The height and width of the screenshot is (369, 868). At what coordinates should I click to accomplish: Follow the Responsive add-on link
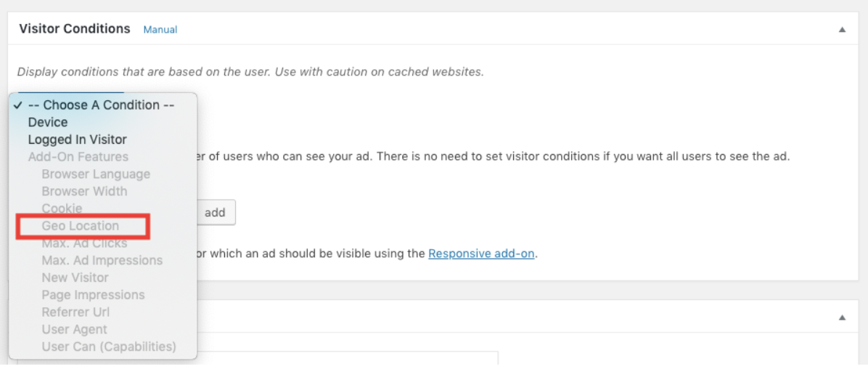[x=481, y=254]
